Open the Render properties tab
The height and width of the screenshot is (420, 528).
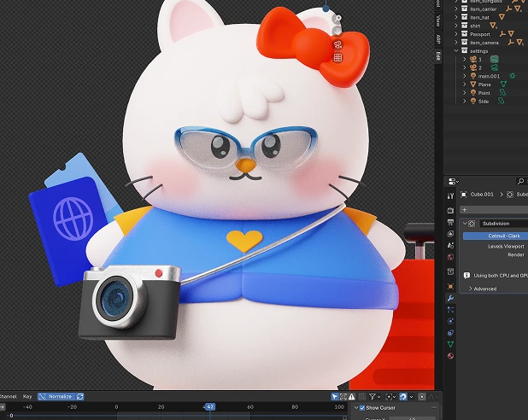tap(450, 211)
